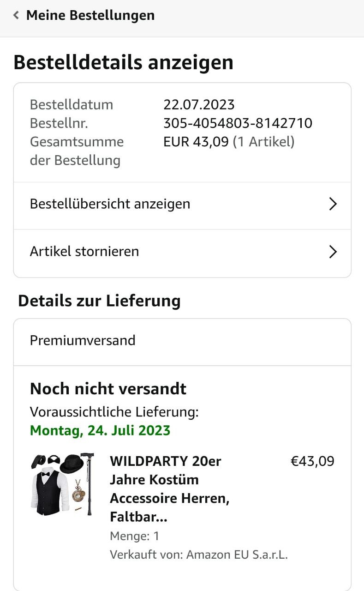Click the chevron on Artikel stornieren row
364x591 pixels.
point(333,252)
